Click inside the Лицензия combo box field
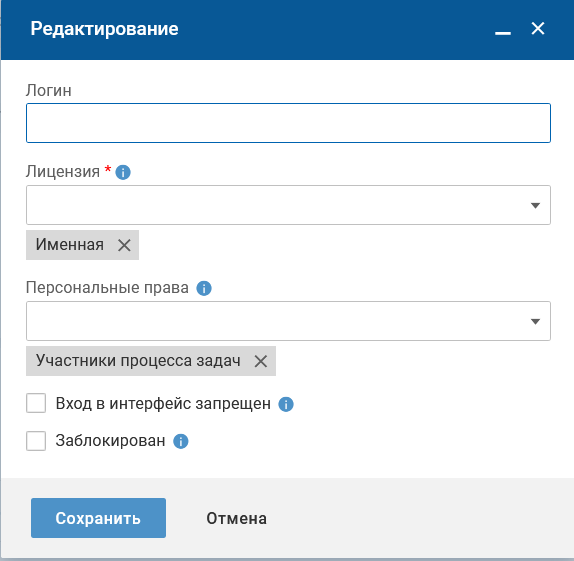Viewport: 574px width, 561px height. tap(288, 205)
